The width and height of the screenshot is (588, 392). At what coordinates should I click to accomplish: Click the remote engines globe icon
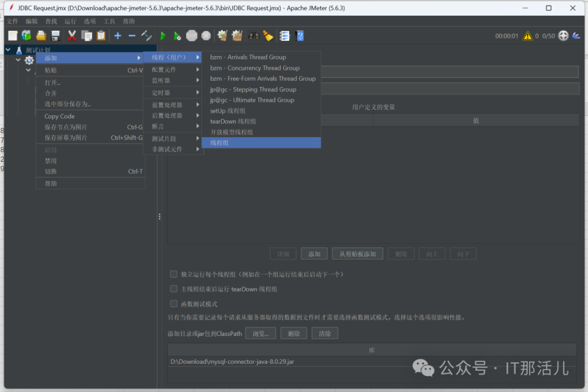point(563,35)
